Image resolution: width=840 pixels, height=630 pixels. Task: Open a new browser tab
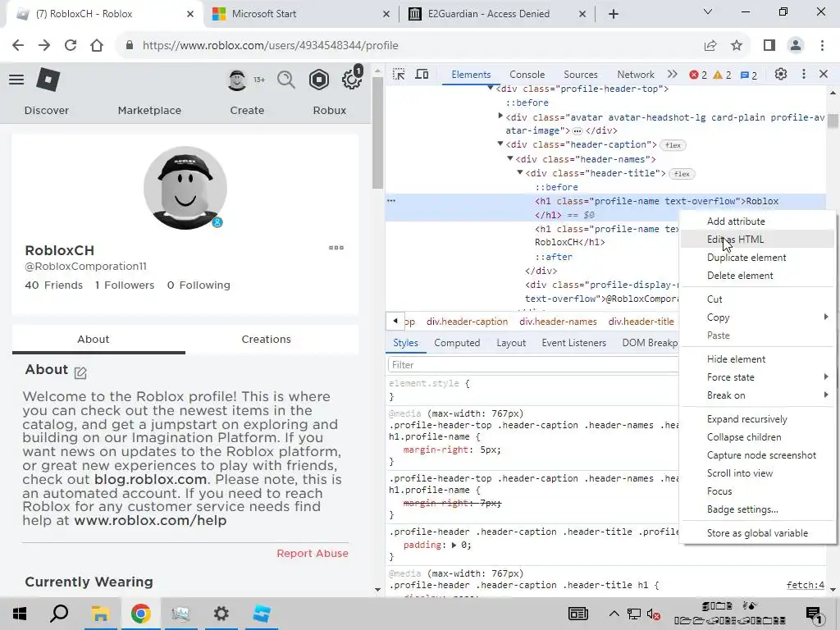pyautogui.click(x=614, y=14)
